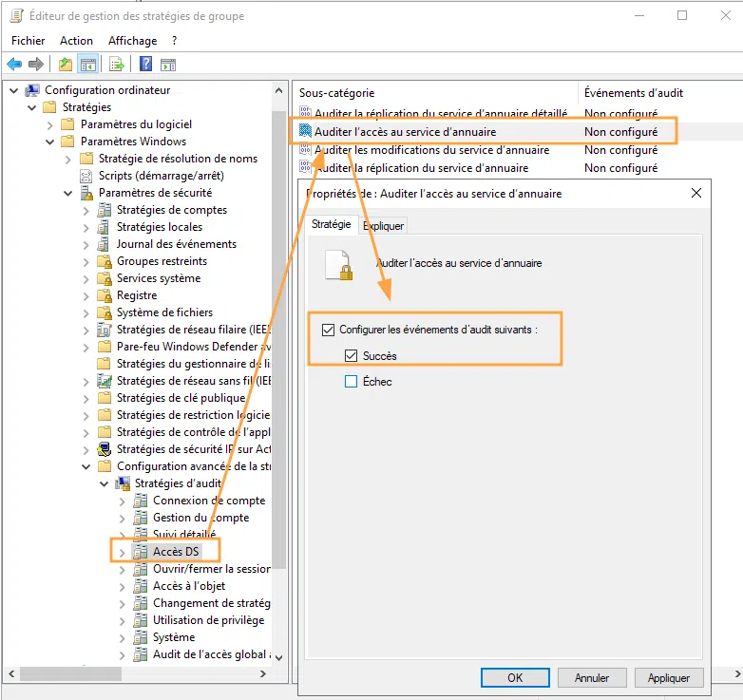Expand the Accès DS node
Image resolution: width=743 pixels, height=700 pixels.
(x=122, y=552)
